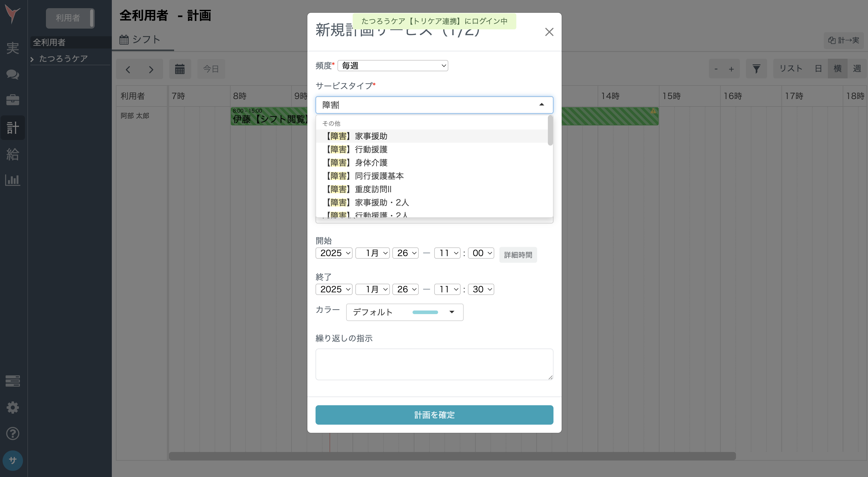Open the chat sidebar icon

[x=13, y=75]
